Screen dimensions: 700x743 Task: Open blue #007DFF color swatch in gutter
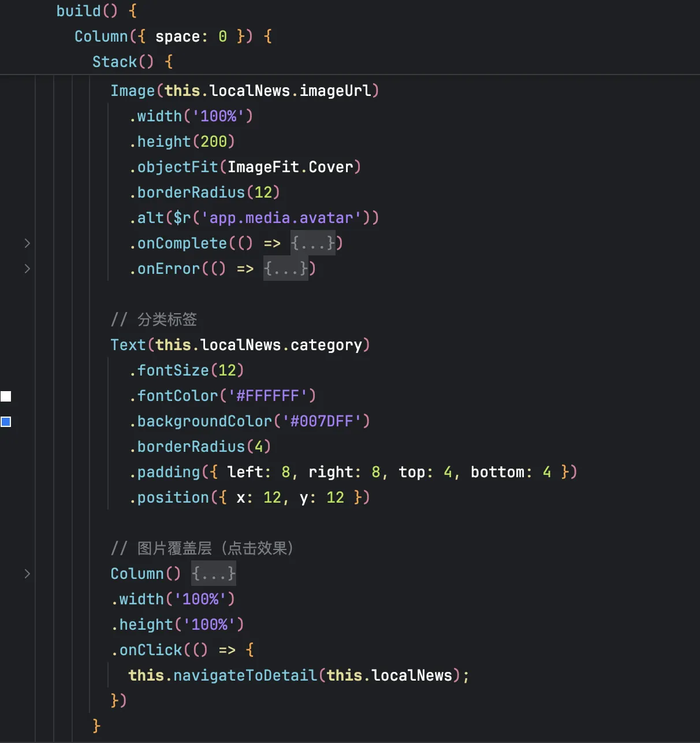point(6,422)
